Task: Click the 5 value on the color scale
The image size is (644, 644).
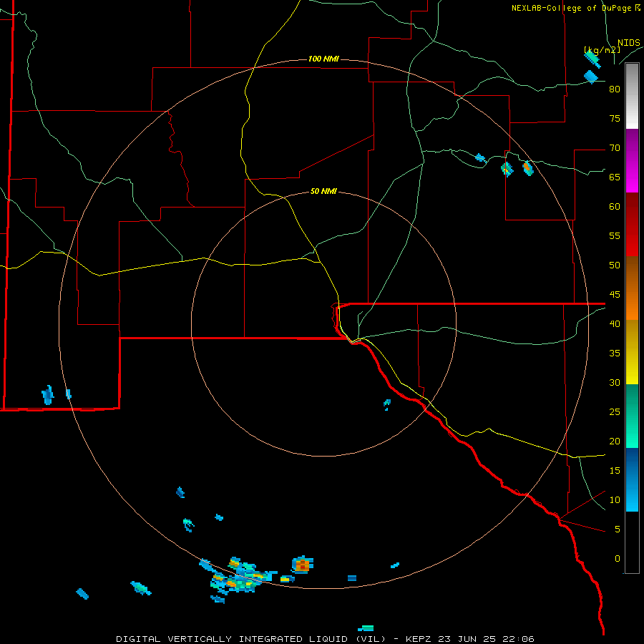Action: tap(618, 529)
